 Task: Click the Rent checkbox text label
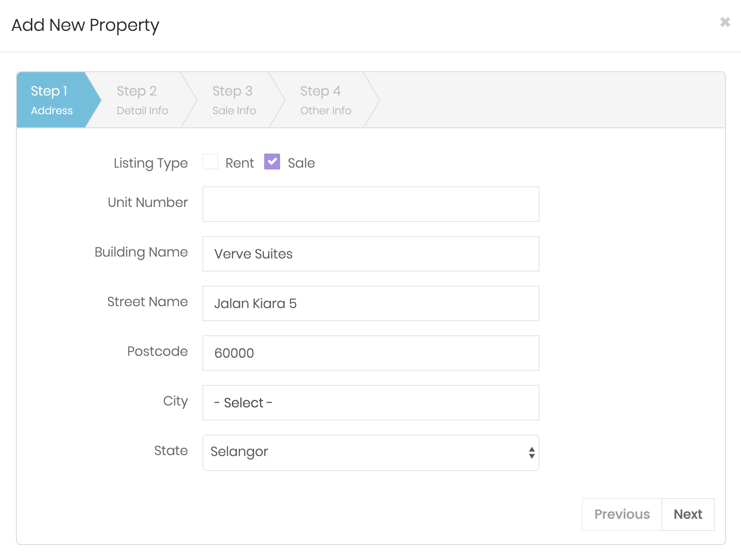[x=239, y=163]
